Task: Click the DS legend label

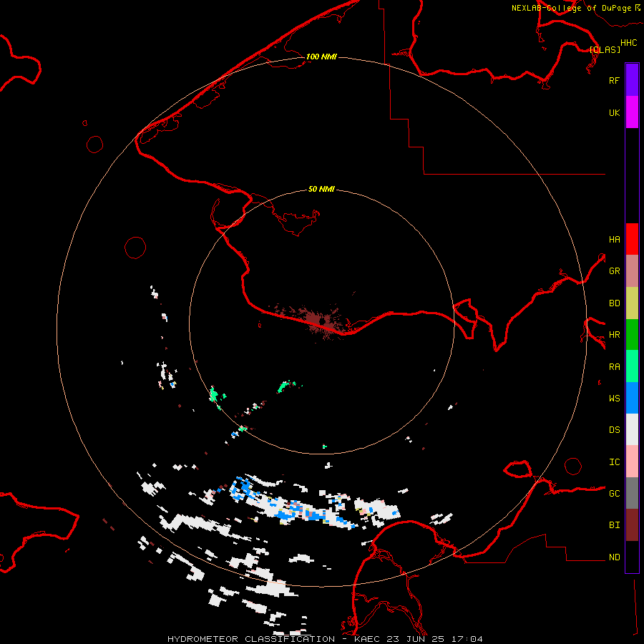Action: point(614,429)
